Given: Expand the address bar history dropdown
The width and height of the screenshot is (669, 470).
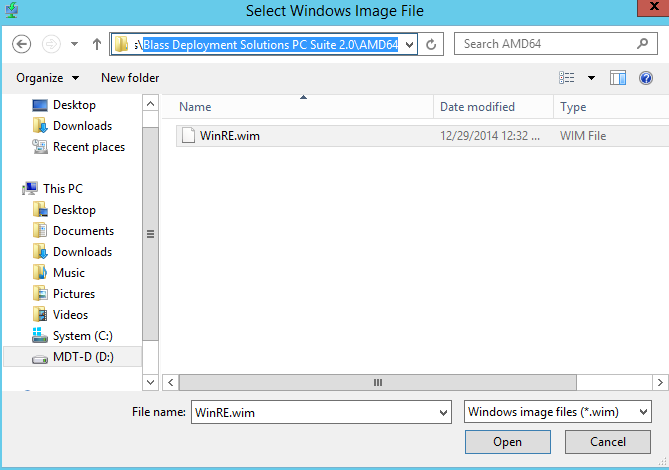Looking at the screenshot, I should pos(410,44).
